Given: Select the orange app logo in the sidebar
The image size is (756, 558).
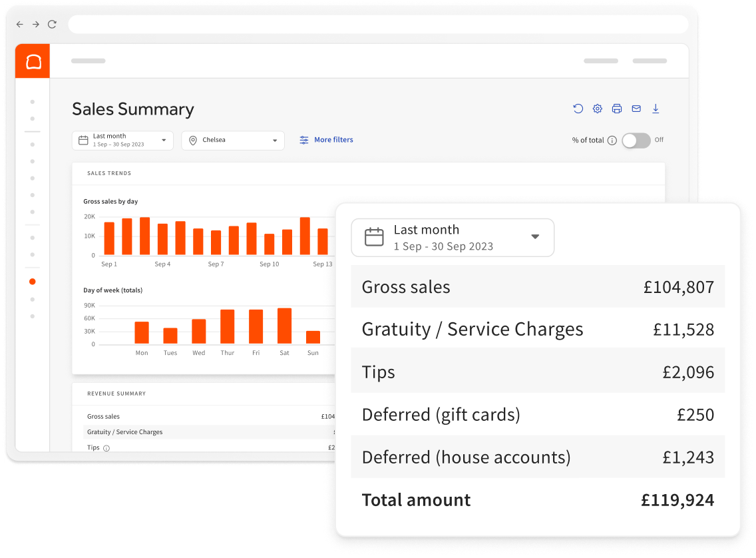Looking at the screenshot, I should click(32, 61).
